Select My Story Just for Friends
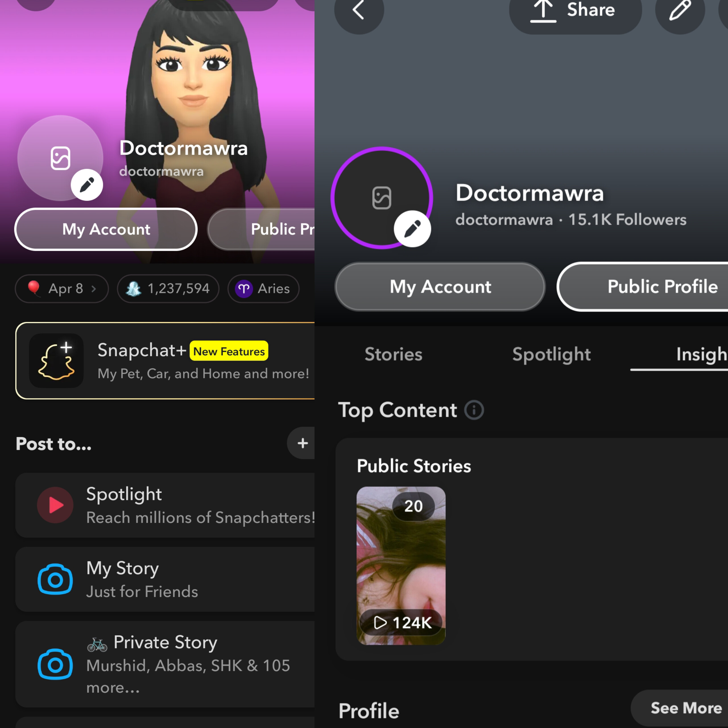The height and width of the screenshot is (728, 728). tap(165, 579)
